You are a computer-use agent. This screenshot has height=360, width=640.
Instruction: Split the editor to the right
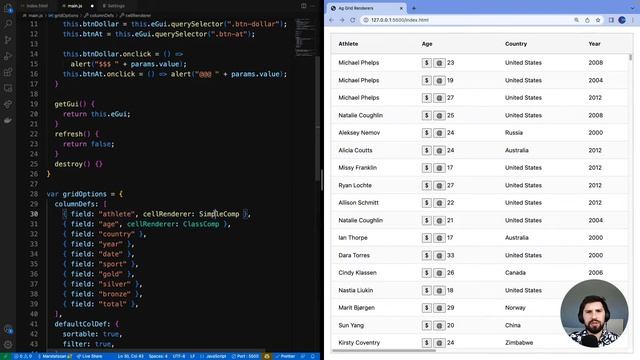pyautogui.click(x=304, y=6)
